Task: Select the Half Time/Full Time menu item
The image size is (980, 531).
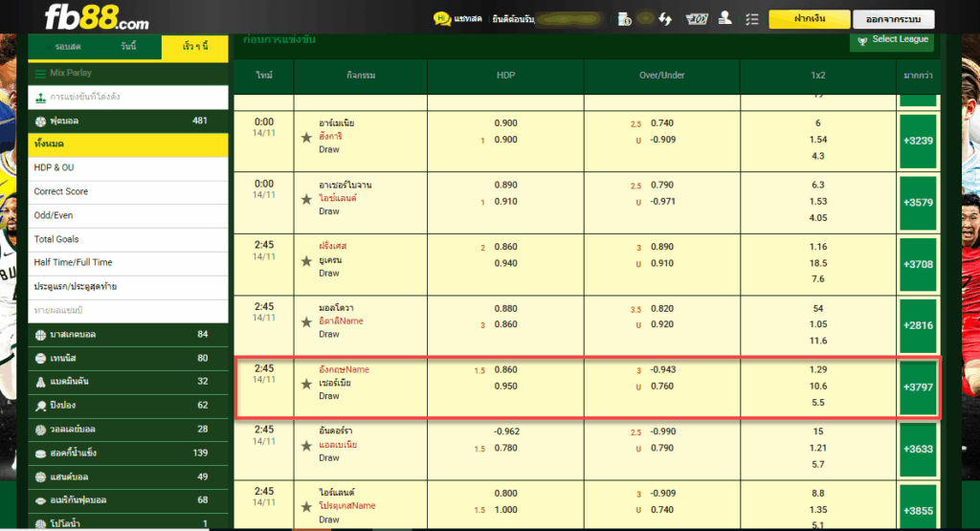Action: coord(128,263)
